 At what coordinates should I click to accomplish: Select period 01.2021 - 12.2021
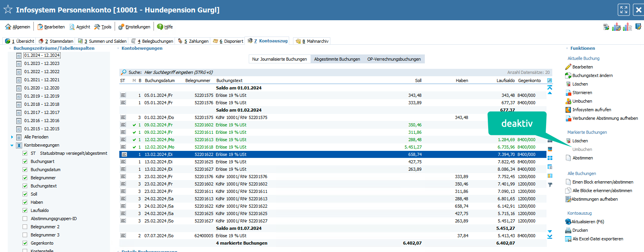click(42, 80)
